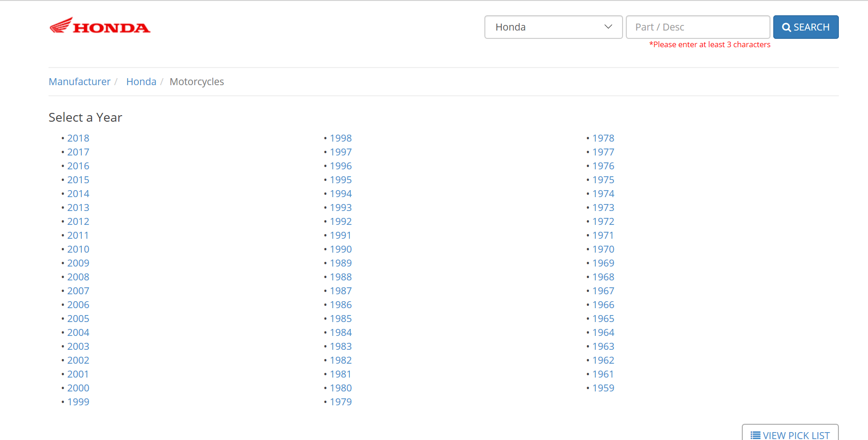Select year 1959
The height and width of the screenshot is (440, 868).
[603, 388]
